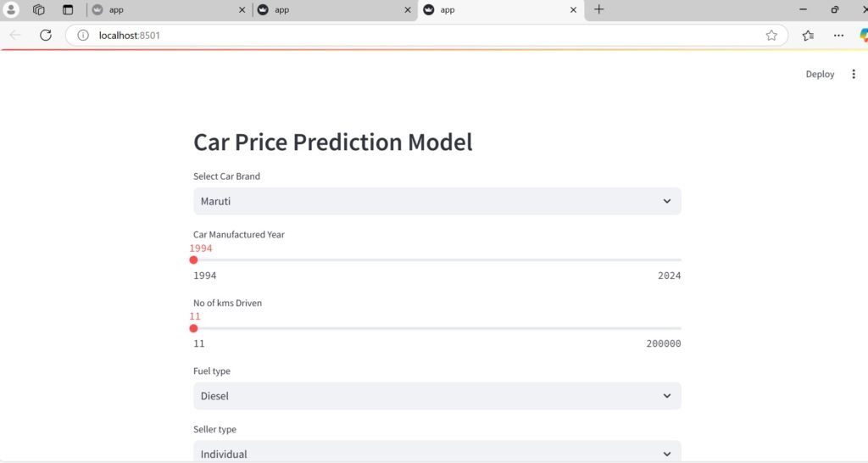The width and height of the screenshot is (868, 463).
Task: Open the Select Car Brand dropdown
Action: (437, 201)
